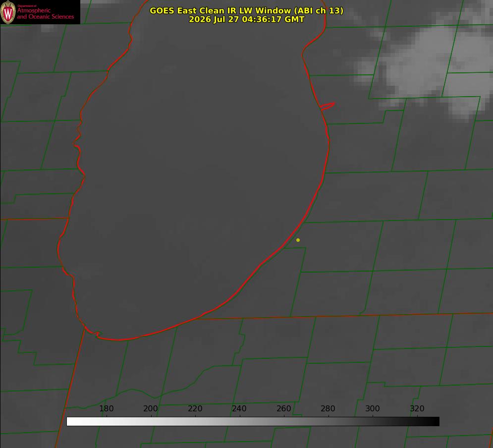Click the 280 colorbar label
Screen dimensions: 493x448
click(328, 408)
